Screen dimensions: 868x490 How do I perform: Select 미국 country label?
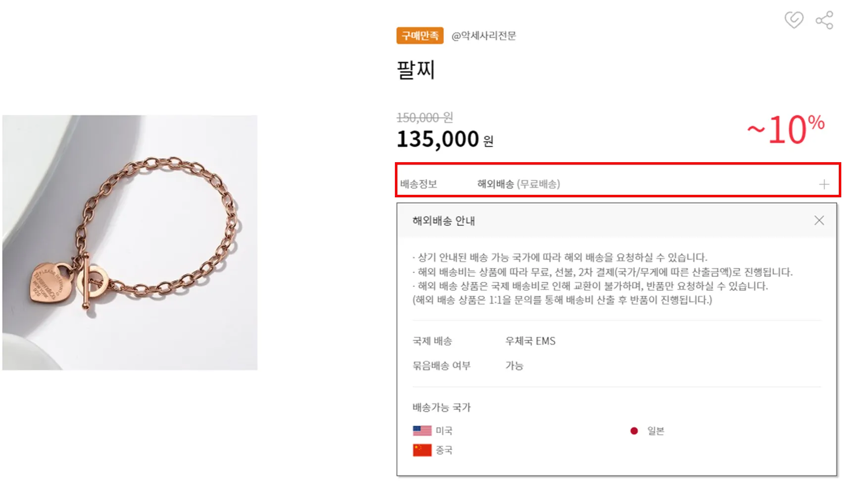[444, 431]
